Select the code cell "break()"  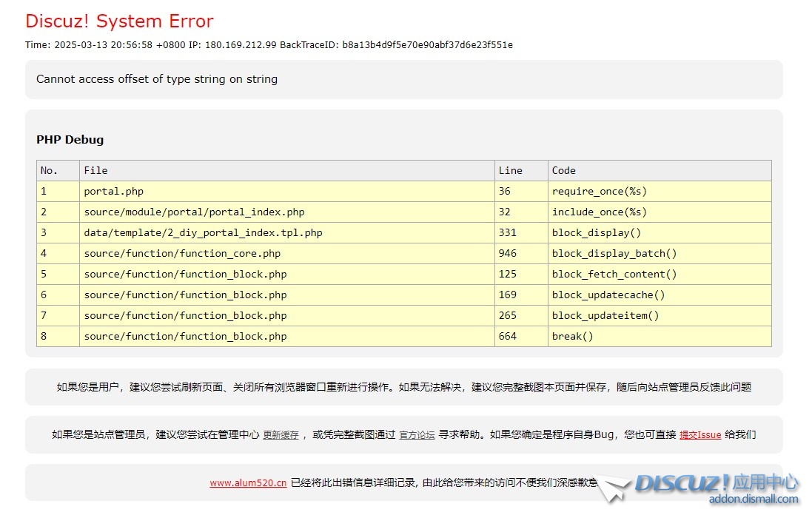pos(660,337)
